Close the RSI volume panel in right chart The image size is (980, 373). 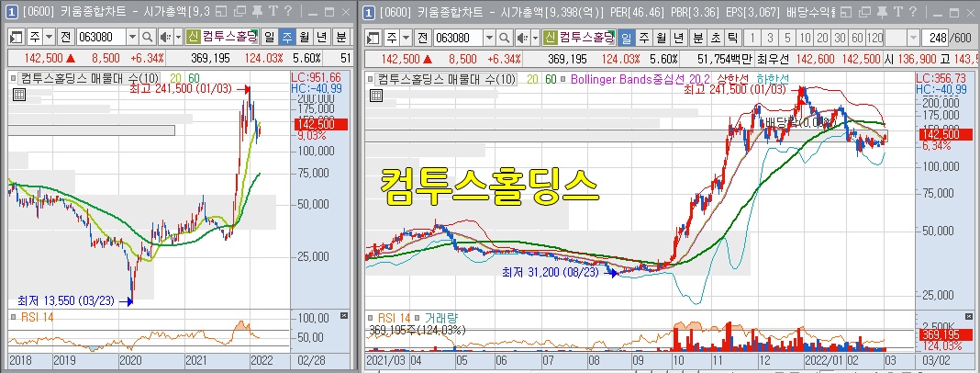(x=968, y=316)
